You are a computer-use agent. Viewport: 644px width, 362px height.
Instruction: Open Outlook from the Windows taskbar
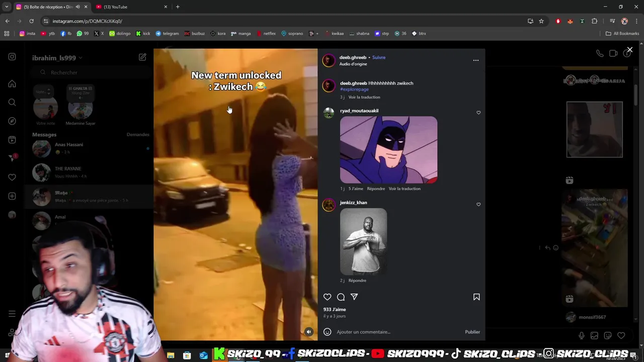(203, 355)
